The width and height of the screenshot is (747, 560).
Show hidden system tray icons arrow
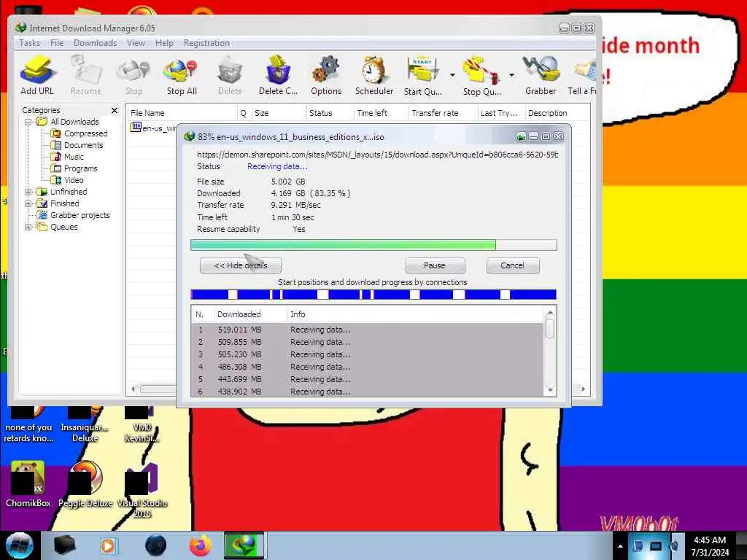click(620, 546)
